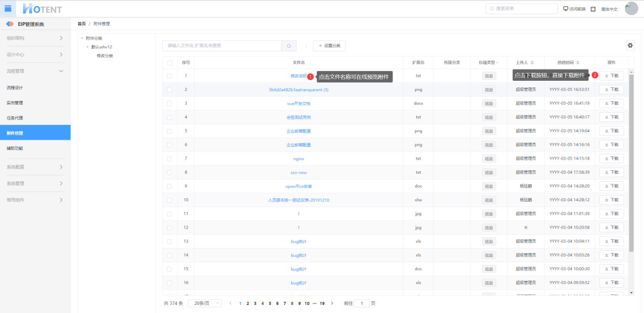
Task: Click the 首页 breadcrumb link
Action: click(x=81, y=24)
